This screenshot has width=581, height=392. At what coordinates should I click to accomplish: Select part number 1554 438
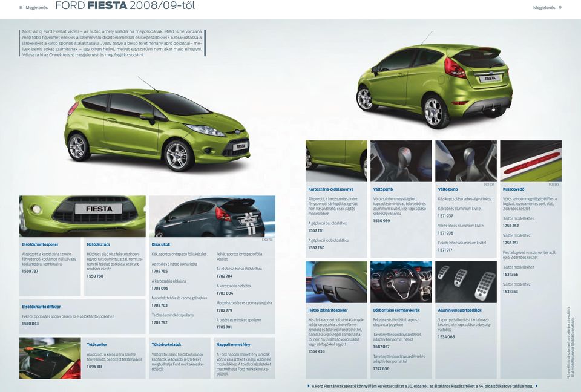[317, 351]
